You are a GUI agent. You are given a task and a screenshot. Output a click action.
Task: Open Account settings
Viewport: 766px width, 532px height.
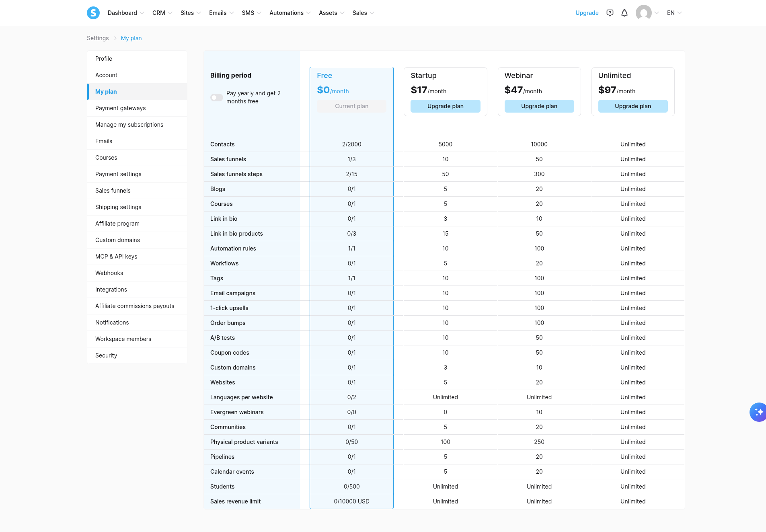[x=137, y=75]
